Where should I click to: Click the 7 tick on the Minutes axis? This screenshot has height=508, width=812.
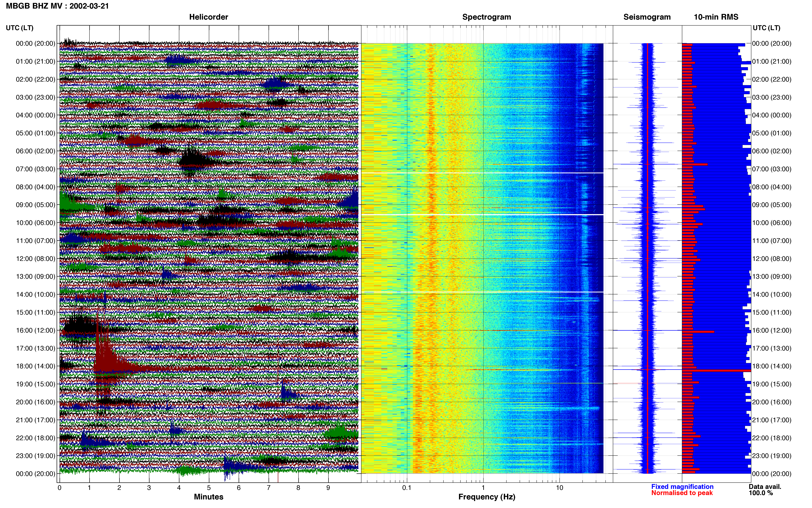point(269,487)
